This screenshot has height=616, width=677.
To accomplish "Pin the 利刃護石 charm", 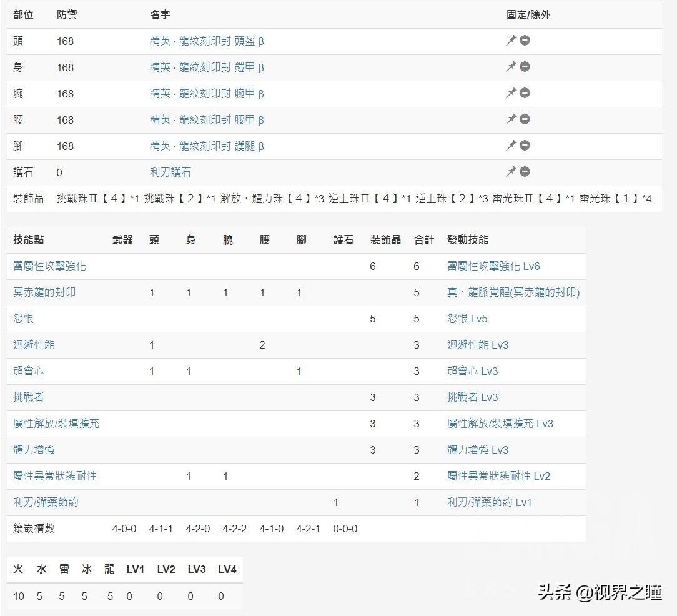I will 511,172.
